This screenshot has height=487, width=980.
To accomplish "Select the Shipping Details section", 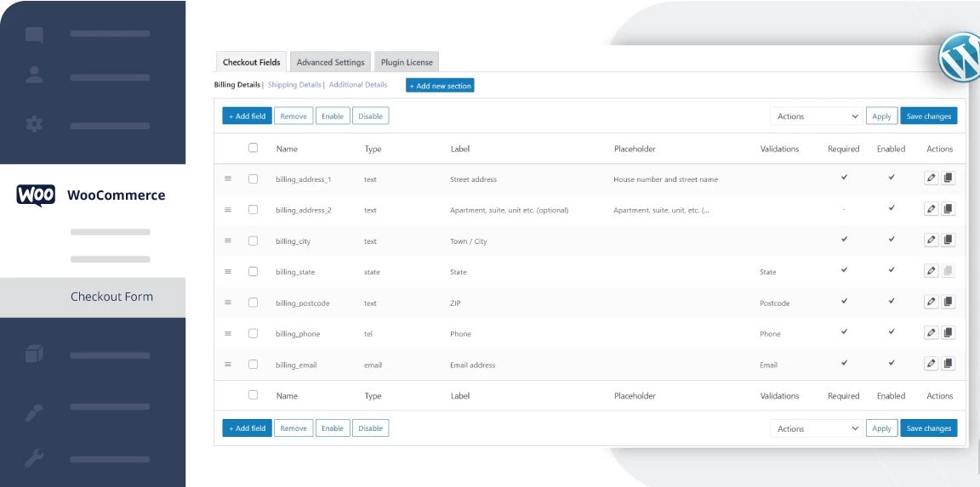I will [294, 85].
